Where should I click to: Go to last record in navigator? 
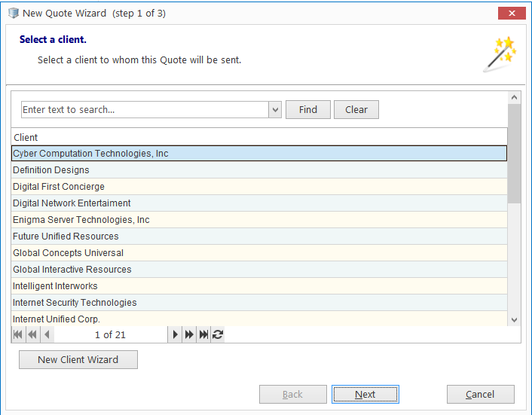[203, 334]
